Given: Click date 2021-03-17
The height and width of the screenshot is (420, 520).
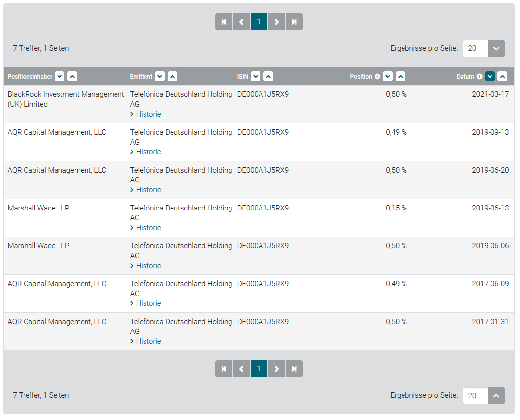Looking at the screenshot, I should (x=490, y=94).
